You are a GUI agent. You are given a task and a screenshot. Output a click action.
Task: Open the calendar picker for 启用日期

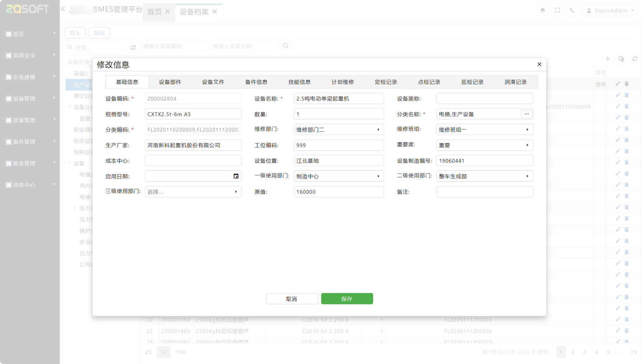(x=236, y=176)
